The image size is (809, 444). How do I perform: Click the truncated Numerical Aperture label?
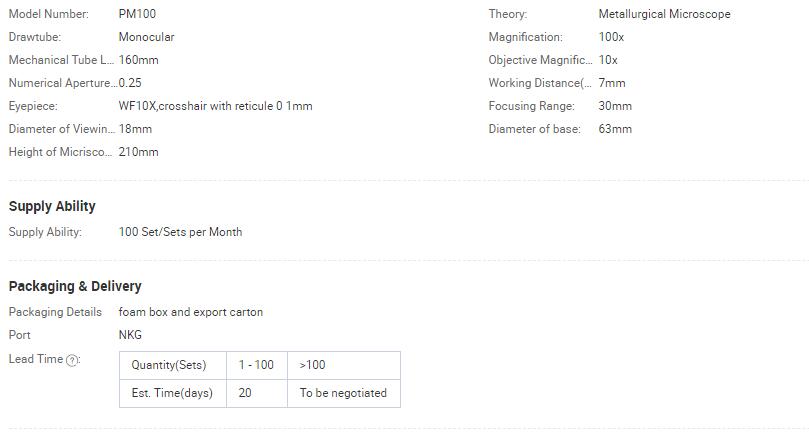[63, 83]
